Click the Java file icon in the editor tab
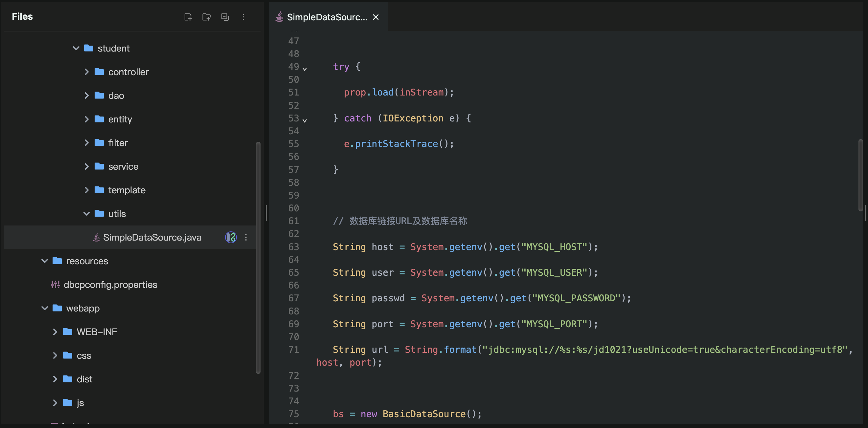 click(x=279, y=17)
